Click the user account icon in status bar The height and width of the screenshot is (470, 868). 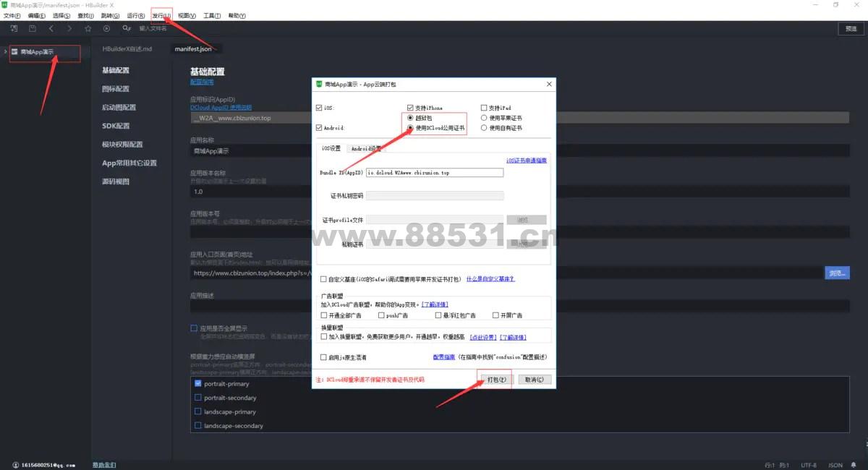tap(16, 465)
